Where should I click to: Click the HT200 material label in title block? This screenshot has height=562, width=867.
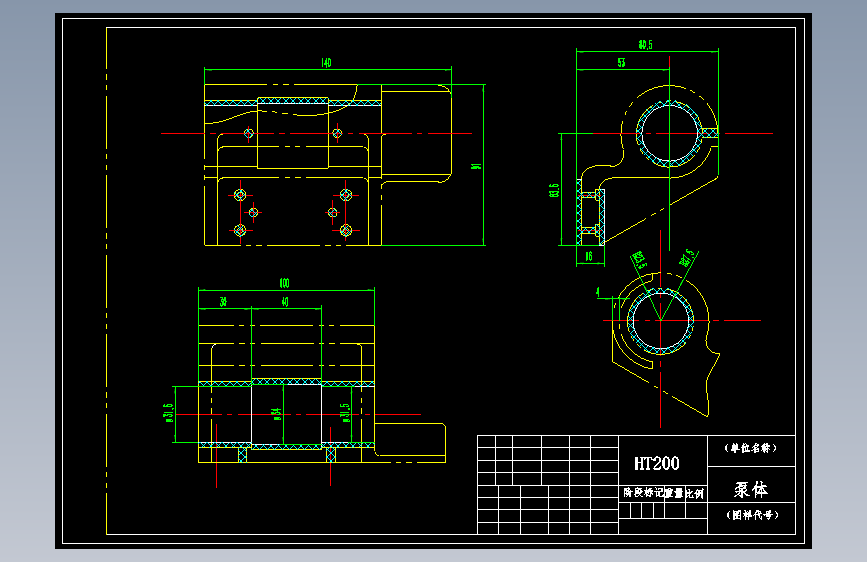tap(656, 464)
